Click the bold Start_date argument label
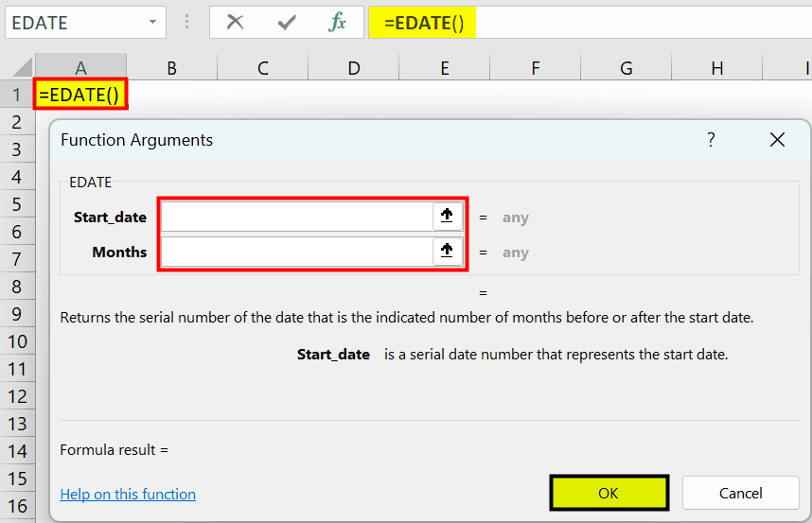 click(x=110, y=218)
